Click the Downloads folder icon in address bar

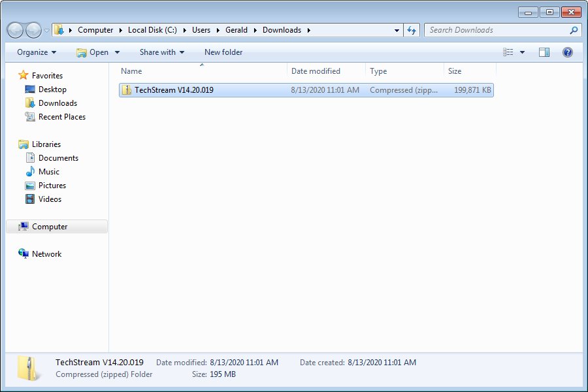(x=59, y=29)
